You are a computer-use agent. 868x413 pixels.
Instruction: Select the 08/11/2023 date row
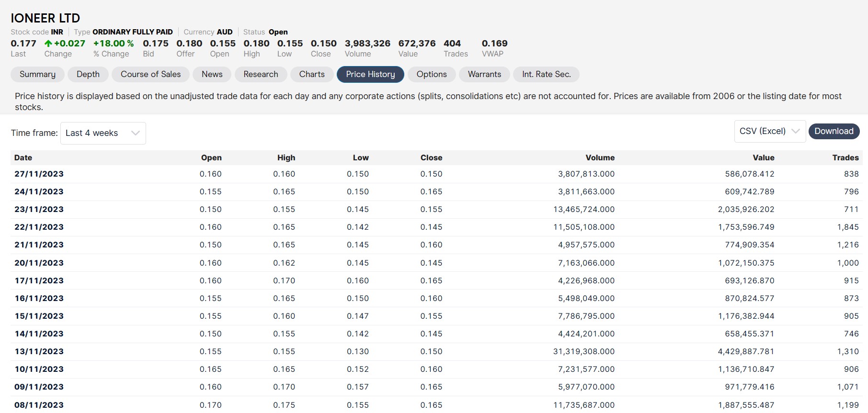point(436,405)
